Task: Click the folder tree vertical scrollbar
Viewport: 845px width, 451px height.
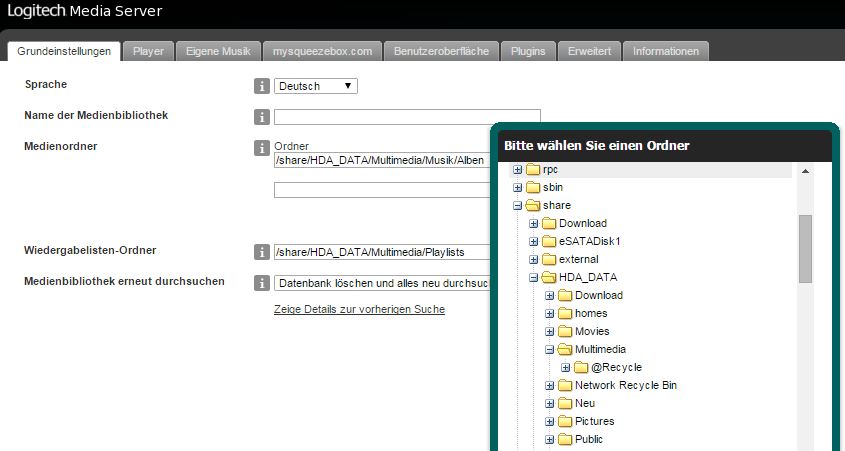Action: coord(805,250)
